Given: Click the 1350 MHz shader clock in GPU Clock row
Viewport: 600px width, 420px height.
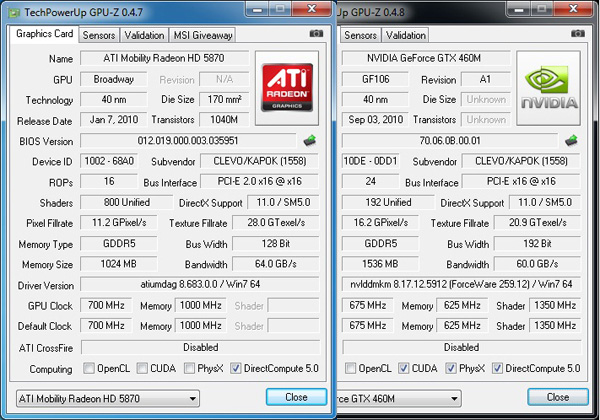Looking at the screenshot, I should point(555,305).
